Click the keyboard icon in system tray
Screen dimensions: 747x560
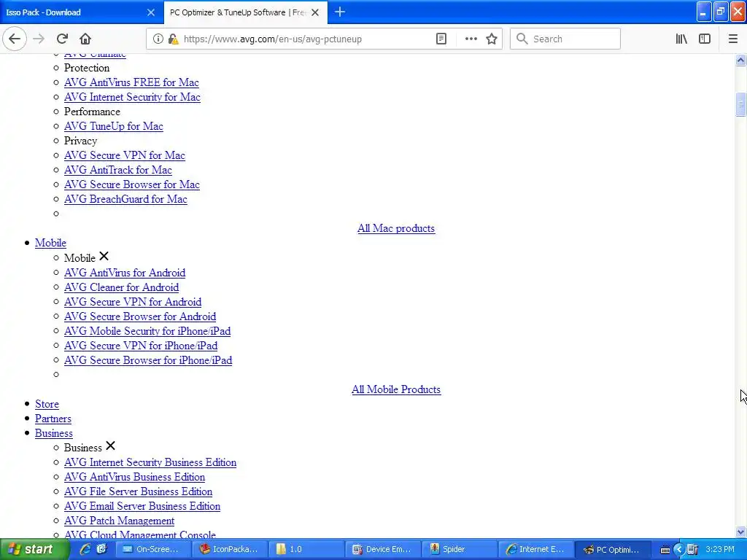pos(665,550)
